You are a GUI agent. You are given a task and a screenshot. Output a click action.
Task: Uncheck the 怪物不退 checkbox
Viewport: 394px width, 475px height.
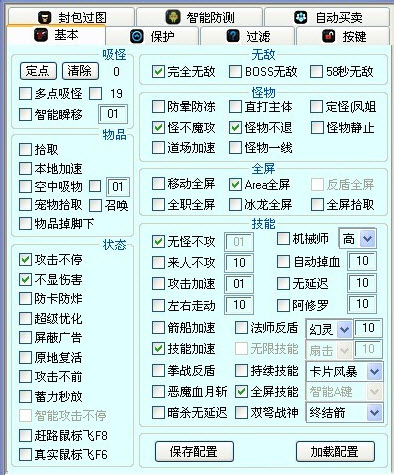(235, 128)
